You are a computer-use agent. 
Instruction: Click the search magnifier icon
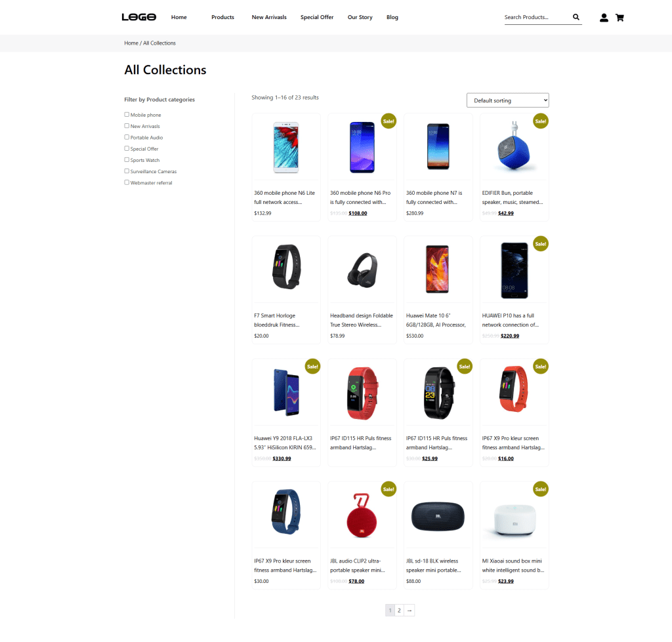point(576,17)
